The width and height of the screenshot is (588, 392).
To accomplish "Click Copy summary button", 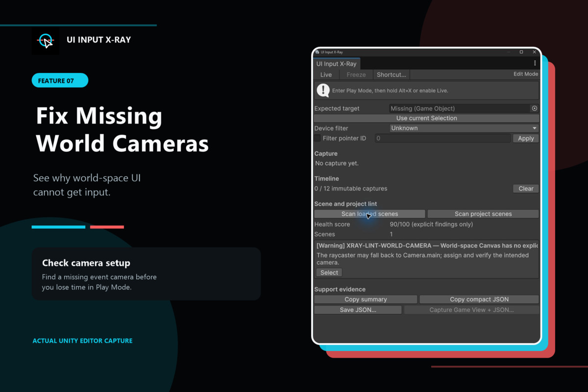I will click(366, 299).
